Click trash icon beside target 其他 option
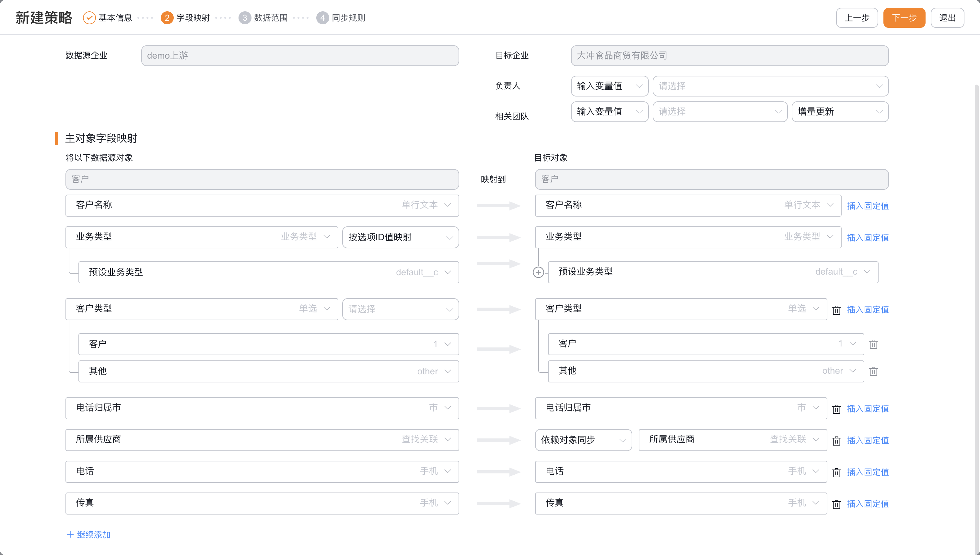The image size is (980, 555). point(873,371)
